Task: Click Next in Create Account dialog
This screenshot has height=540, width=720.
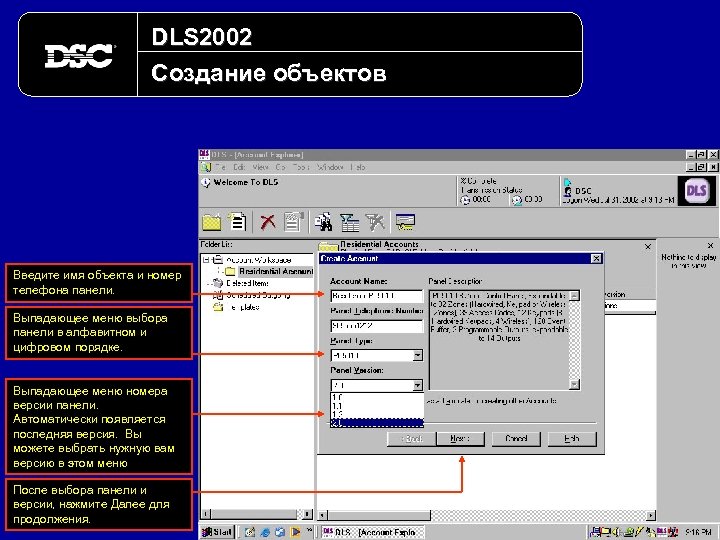Action: [x=460, y=439]
